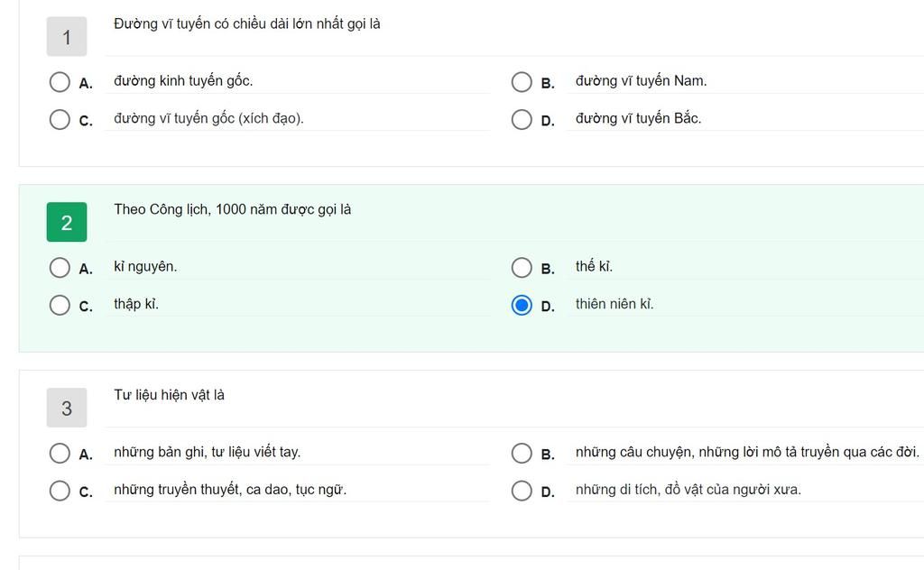Choose radio B 'thế kỉ'
This screenshot has width=924, height=570.
522,267
